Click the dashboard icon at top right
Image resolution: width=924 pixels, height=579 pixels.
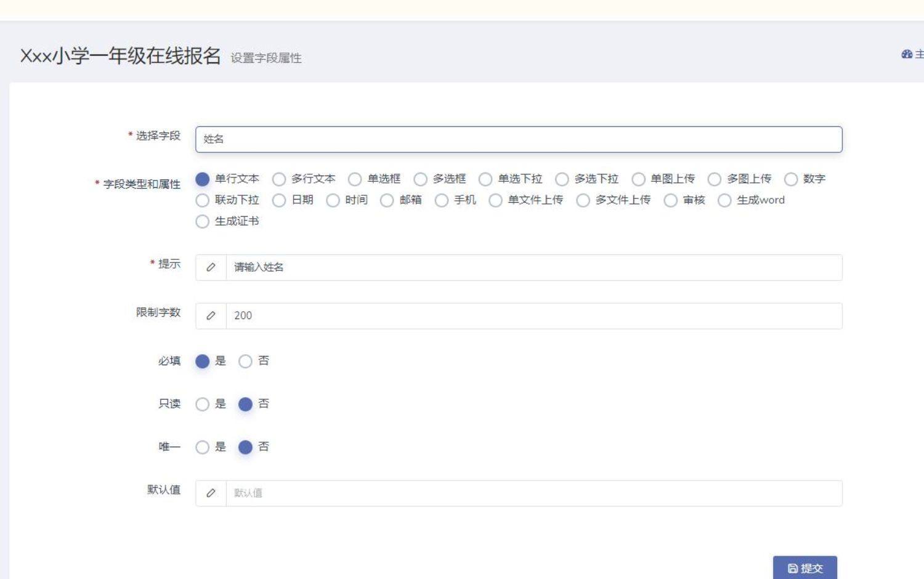pos(907,54)
